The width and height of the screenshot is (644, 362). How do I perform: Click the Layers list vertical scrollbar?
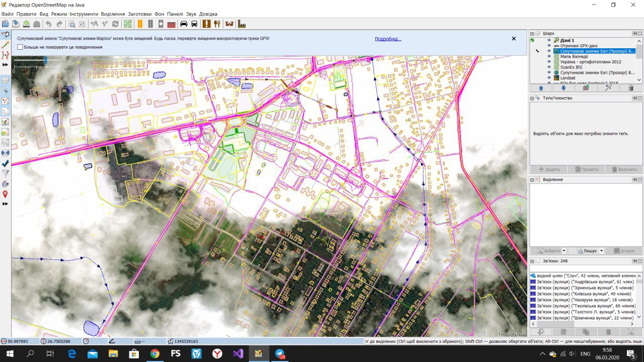click(x=639, y=60)
